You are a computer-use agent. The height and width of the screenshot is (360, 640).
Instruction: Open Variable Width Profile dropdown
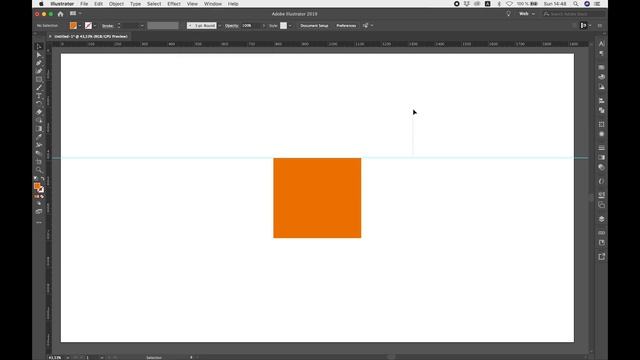[x=163, y=26]
